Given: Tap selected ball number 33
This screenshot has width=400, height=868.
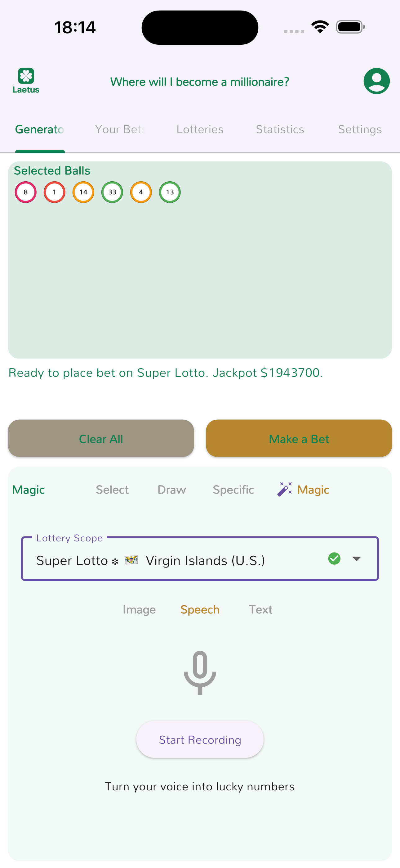Looking at the screenshot, I should click(x=112, y=192).
